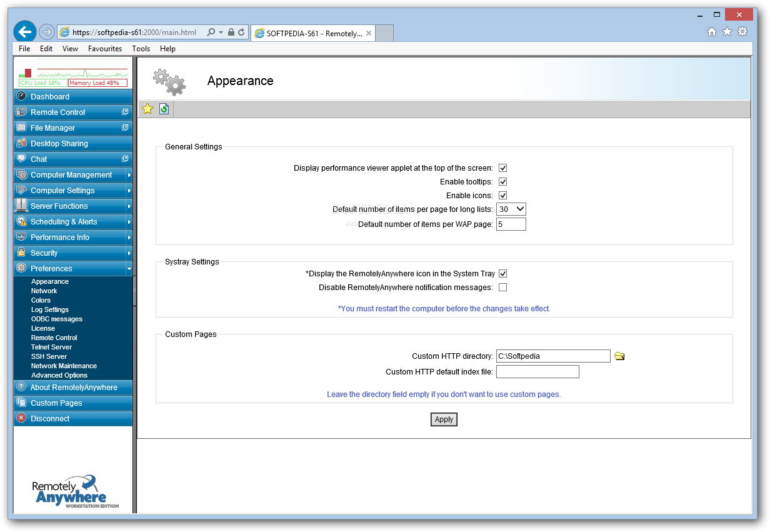Open address bar search dropdown arrow

click(x=221, y=32)
